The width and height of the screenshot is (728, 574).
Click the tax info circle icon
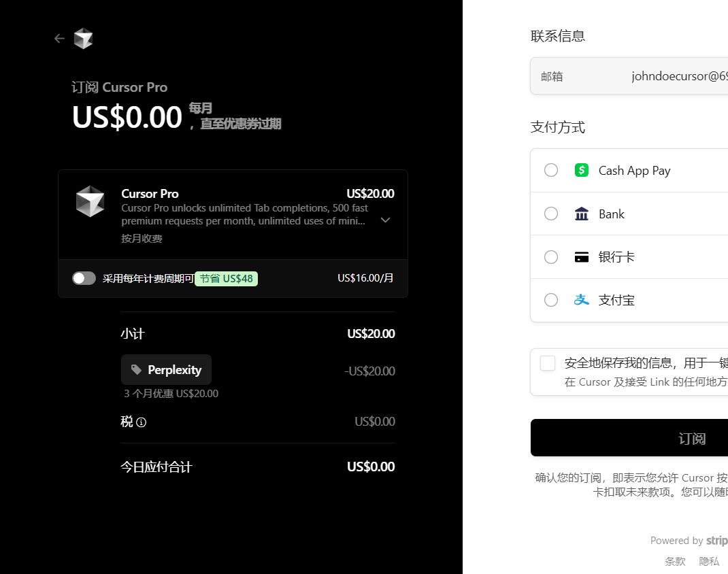click(141, 422)
